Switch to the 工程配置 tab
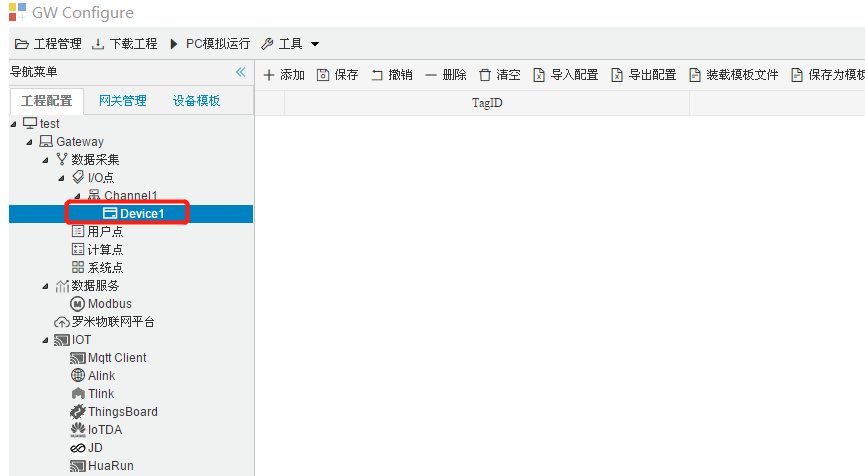This screenshot has height=476, width=865. coord(47,101)
